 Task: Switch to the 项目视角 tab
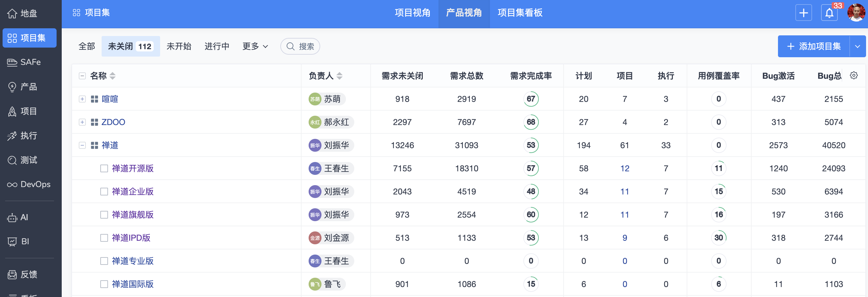click(x=412, y=13)
